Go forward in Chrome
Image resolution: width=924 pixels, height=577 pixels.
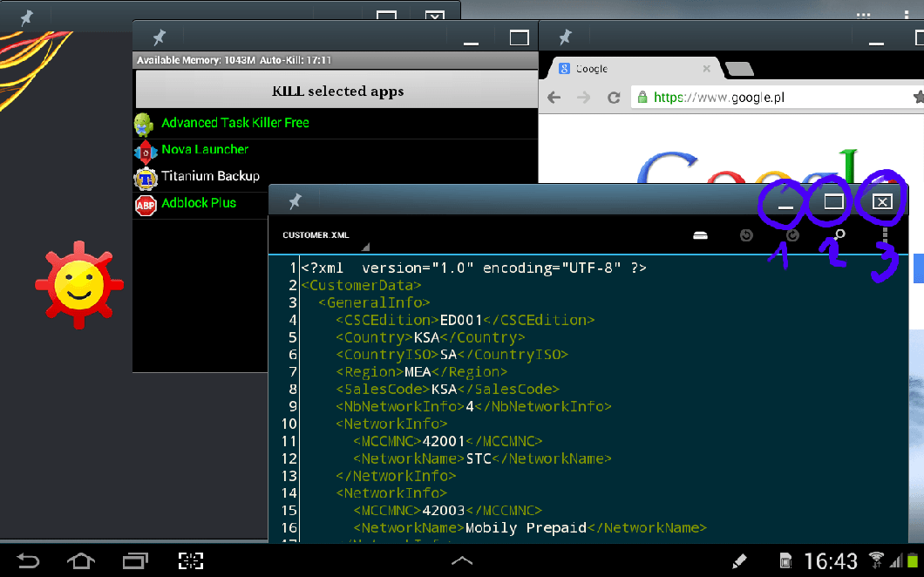583,98
